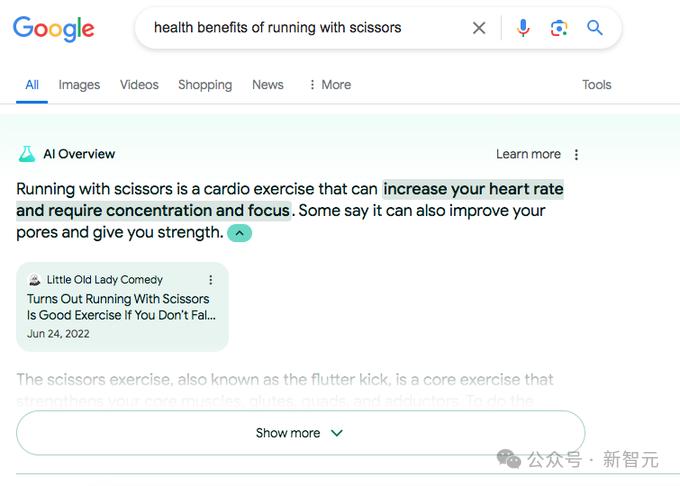The image size is (680, 486).
Task: Switch to the Videos tab
Action: click(x=139, y=85)
